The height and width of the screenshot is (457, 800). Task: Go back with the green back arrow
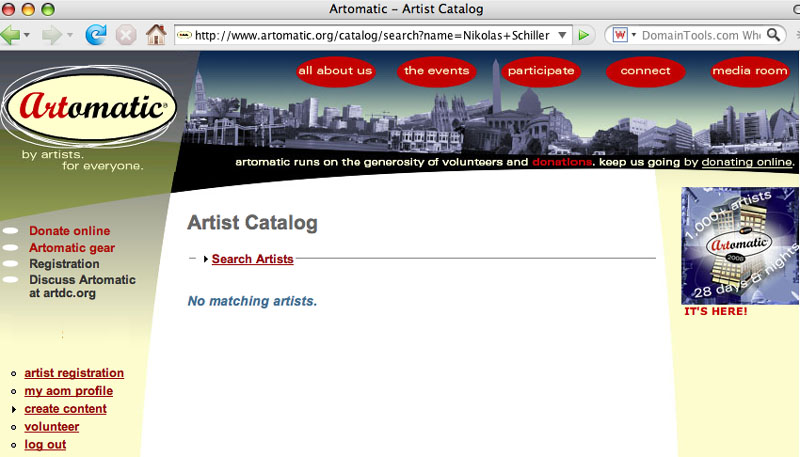[x=10, y=35]
